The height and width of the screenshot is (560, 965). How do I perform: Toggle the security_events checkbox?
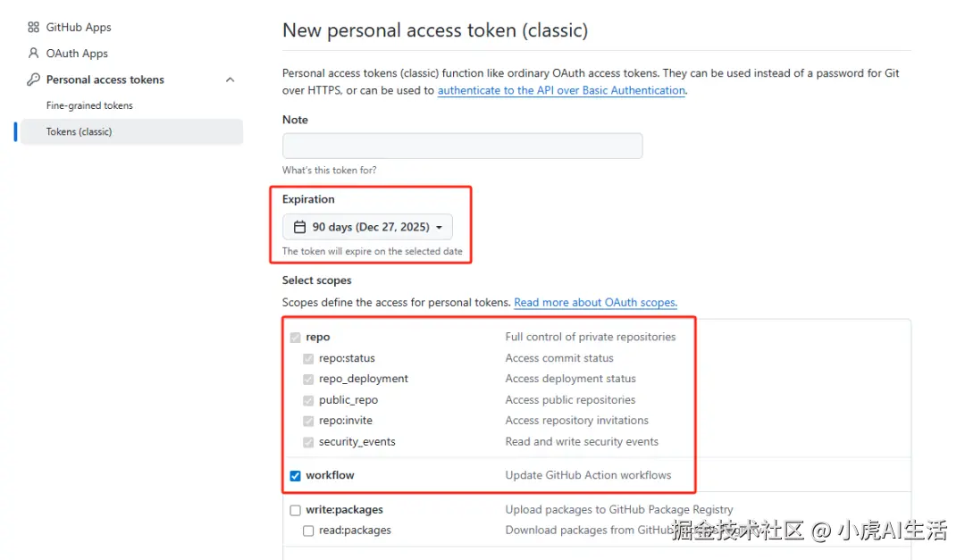308,442
